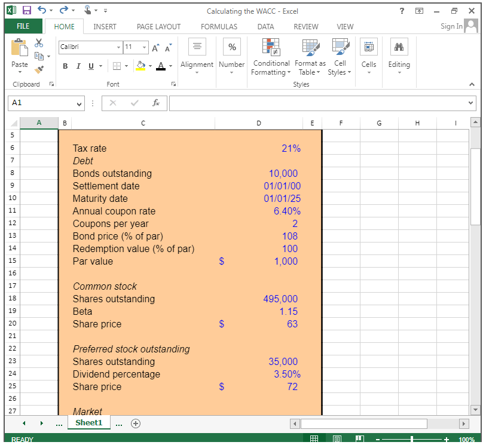The height and width of the screenshot is (448, 486).
Task: Select all cells with the corner button
Action: coord(14,123)
